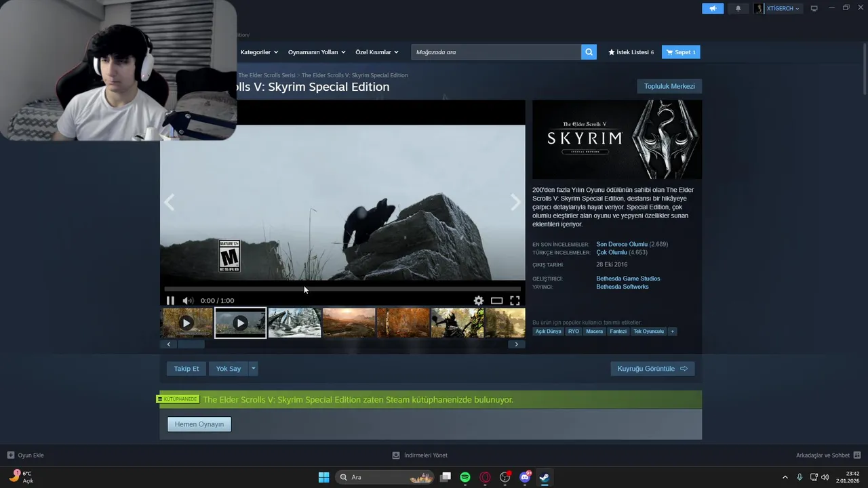868x488 pixels.
Task: Select the dragon silhouette screenshot thumbnail
Action: [457, 323]
